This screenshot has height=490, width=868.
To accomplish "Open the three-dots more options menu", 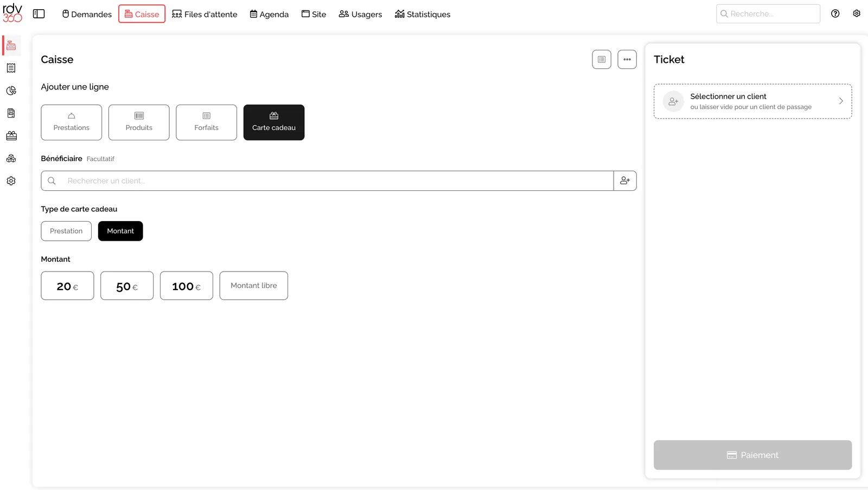I will [x=627, y=60].
